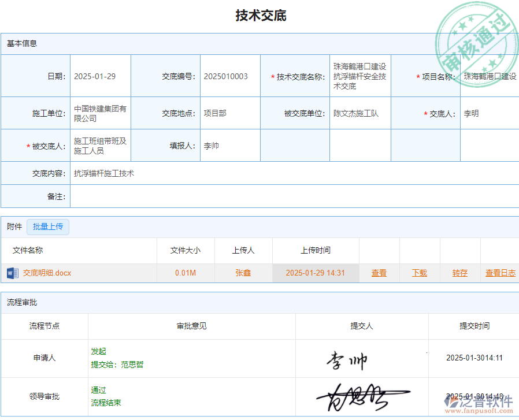Click 下载 to download the attachment
The image size is (519, 420).
(419, 272)
